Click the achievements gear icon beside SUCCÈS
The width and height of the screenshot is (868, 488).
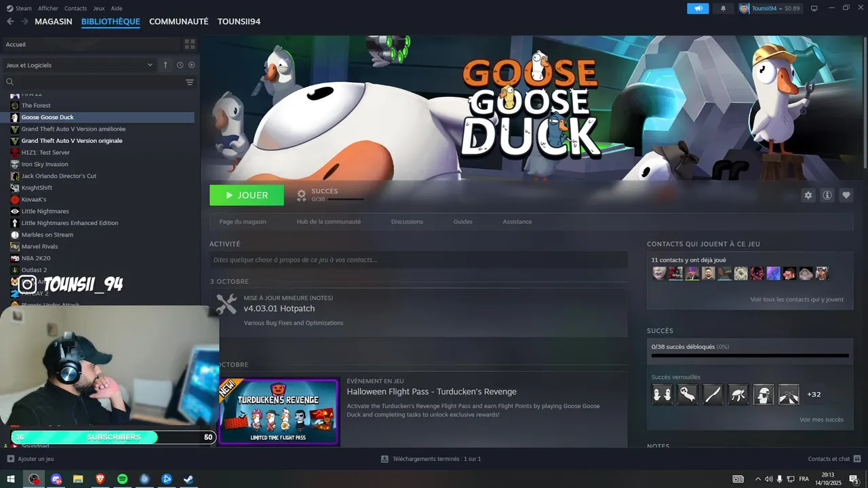pyautogui.click(x=302, y=195)
